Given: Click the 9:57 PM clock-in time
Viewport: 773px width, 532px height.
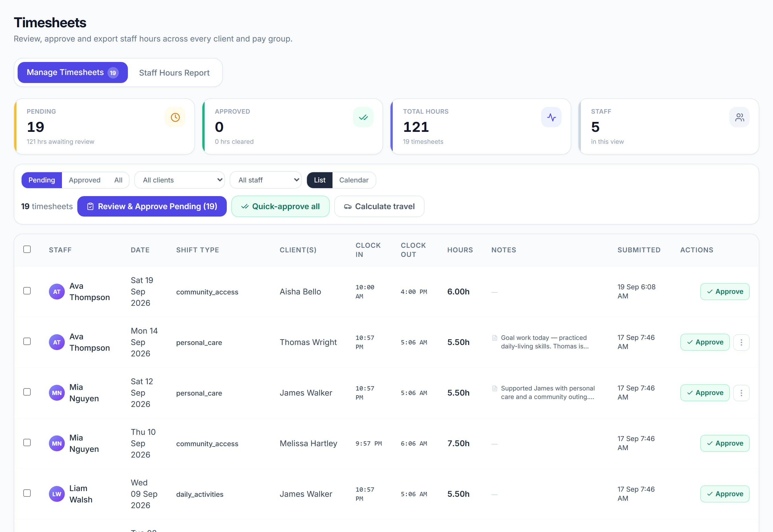Looking at the screenshot, I should [368, 444].
